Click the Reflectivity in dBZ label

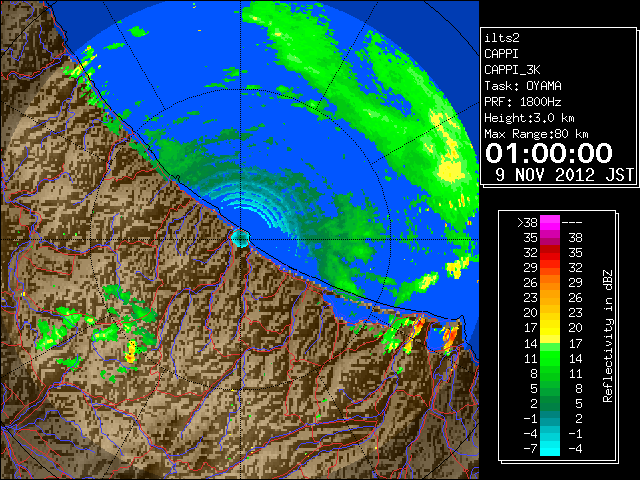[x=608, y=336]
